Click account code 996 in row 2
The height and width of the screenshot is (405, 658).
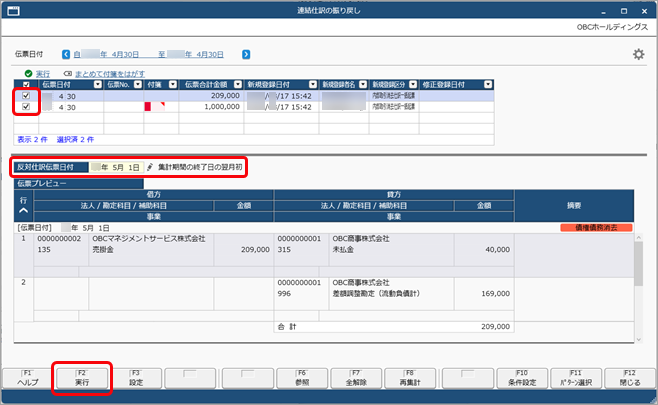[x=284, y=293]
